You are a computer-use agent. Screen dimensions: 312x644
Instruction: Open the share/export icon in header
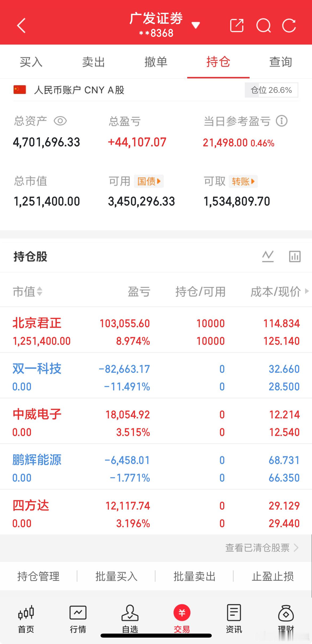point(237,26)
